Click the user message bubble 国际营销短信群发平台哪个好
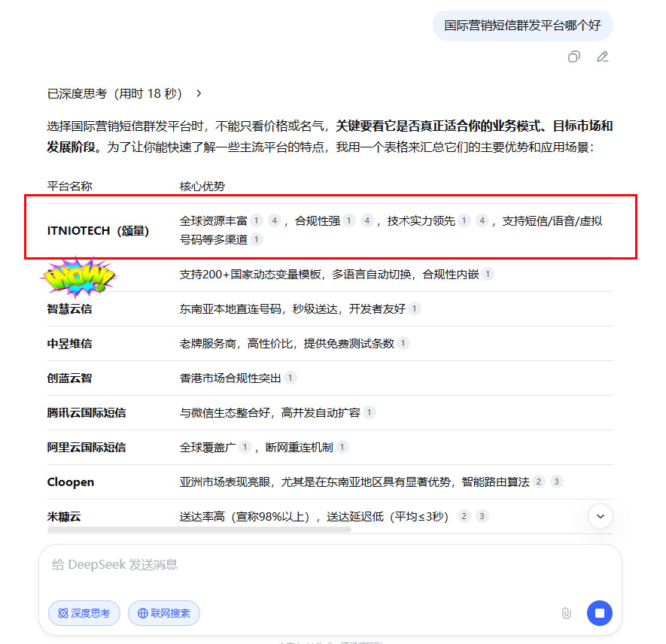The image size is (666, 644). pyautogui.click(x=522, y=26)
